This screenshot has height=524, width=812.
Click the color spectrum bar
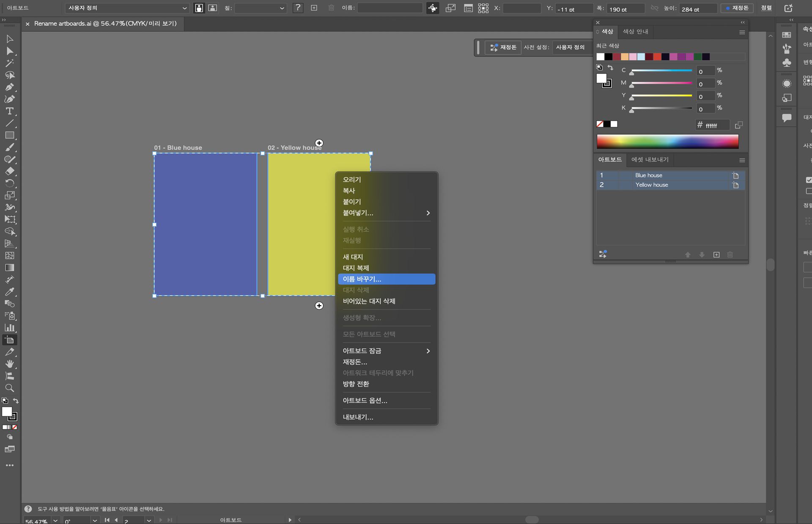pos(667,141)
